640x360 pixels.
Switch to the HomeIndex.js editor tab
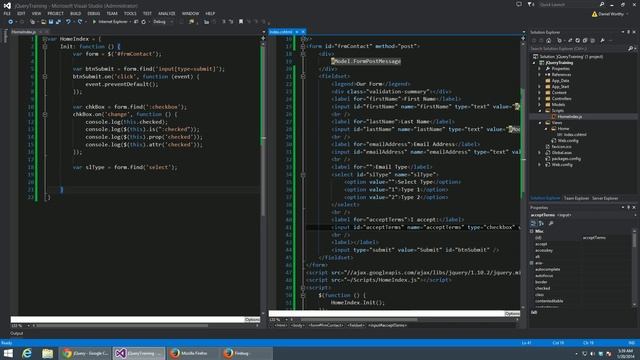(24, 32)
